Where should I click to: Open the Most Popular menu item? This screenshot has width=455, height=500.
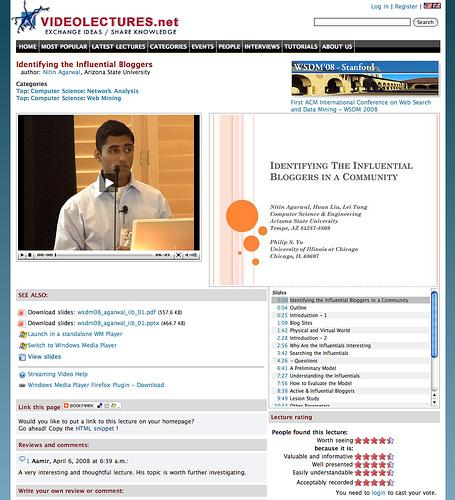tap(64, 47)
